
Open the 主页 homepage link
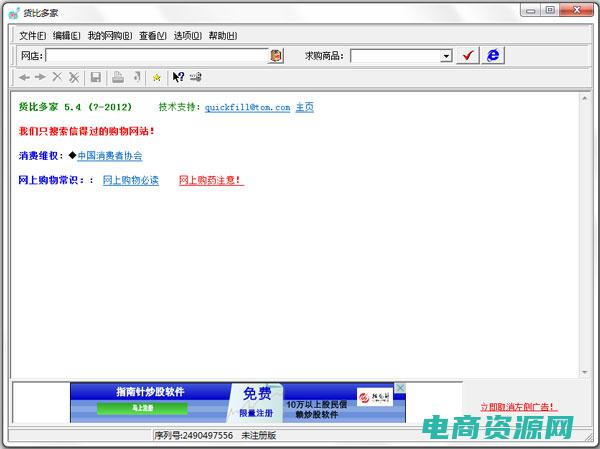(x=305, y=107)
